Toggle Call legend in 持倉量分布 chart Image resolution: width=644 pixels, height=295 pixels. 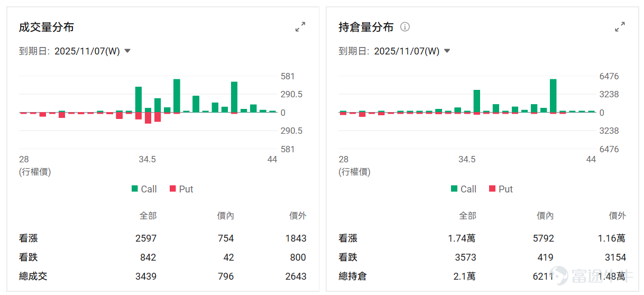[x=464, y=189]
